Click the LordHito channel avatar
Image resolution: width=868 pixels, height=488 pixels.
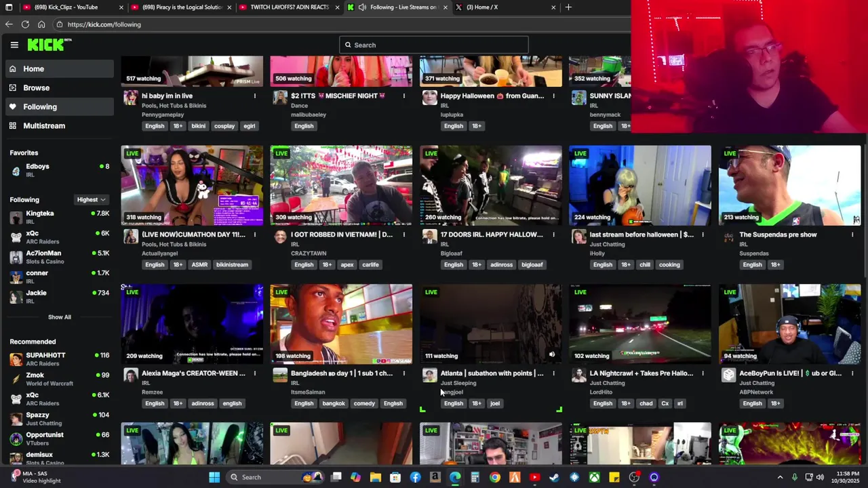click(578, 375)
